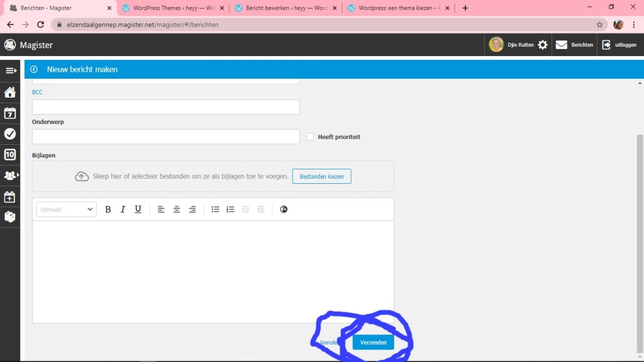Insert a bulleted list
644x362 pixels.
(215, 210)
